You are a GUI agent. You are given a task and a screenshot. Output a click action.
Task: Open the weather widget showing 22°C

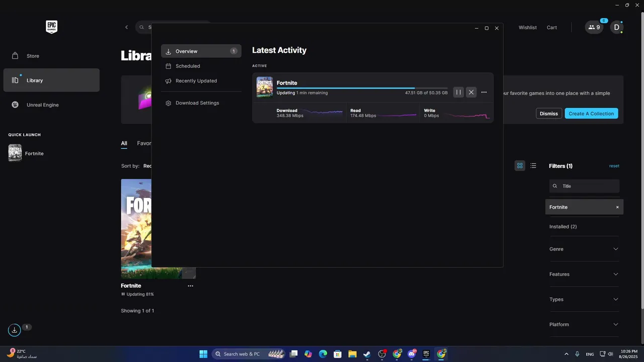(x=22, y=354)
